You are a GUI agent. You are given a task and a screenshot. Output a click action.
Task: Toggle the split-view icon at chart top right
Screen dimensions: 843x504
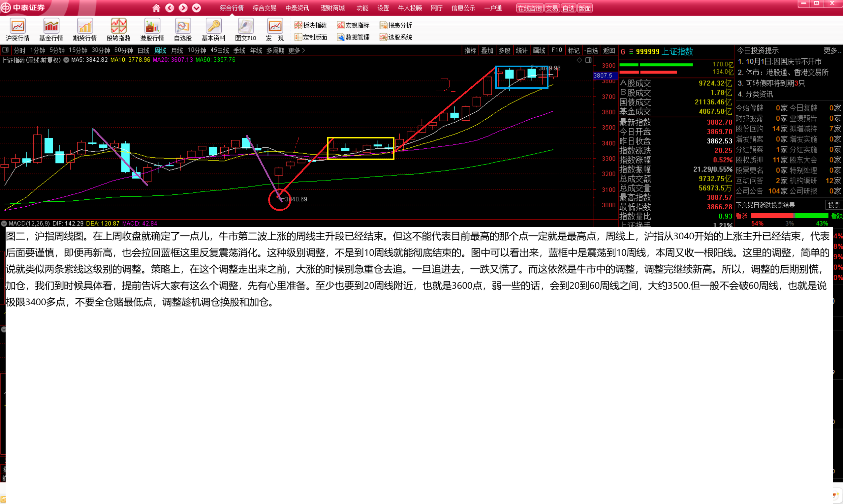coord(588,60)
